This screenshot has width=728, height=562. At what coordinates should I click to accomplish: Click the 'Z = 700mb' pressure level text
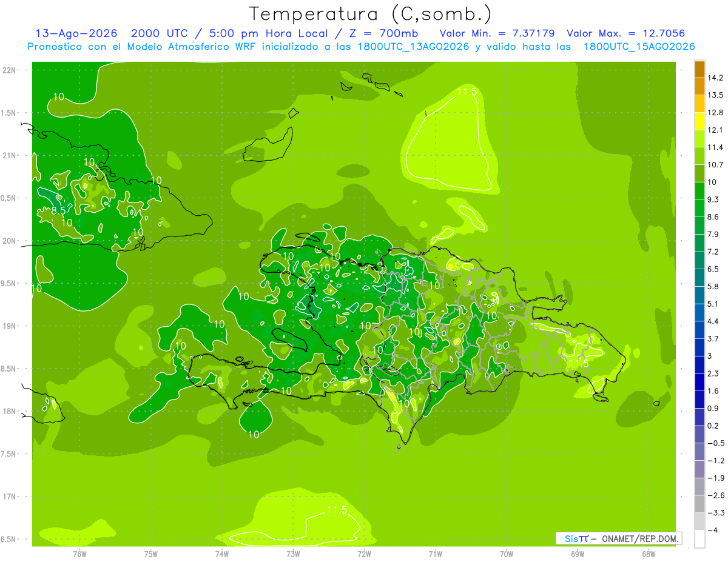(384, 33)
